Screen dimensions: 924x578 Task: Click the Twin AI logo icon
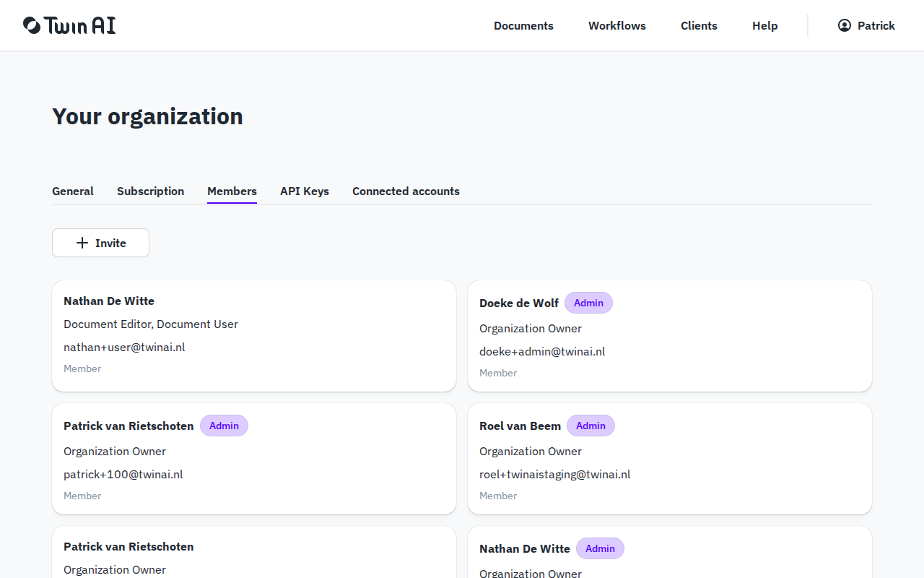point(30,25)
